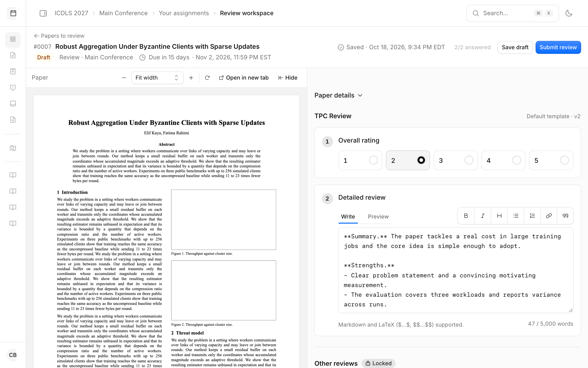Select overall rating 3
588x368 pixels.
[455, 160]
